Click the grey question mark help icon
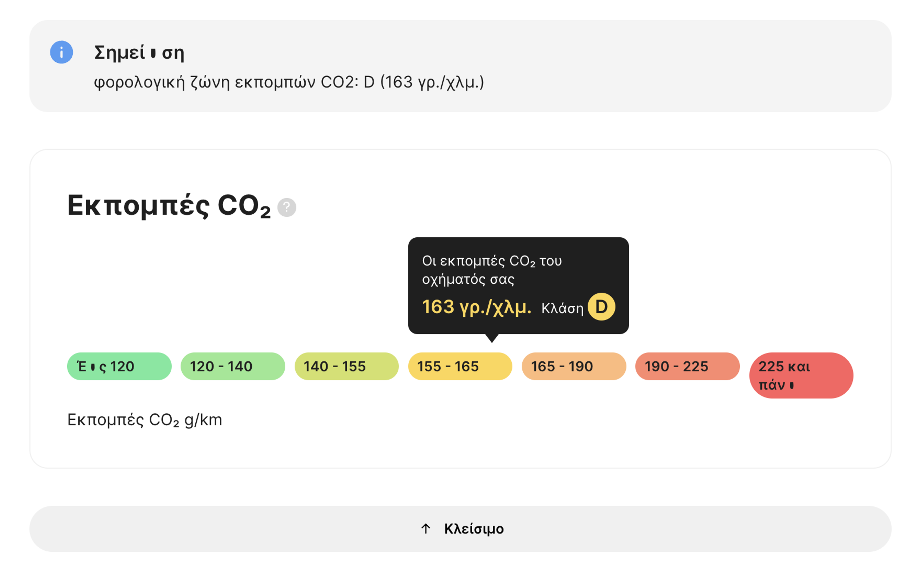 coord(287,208)
